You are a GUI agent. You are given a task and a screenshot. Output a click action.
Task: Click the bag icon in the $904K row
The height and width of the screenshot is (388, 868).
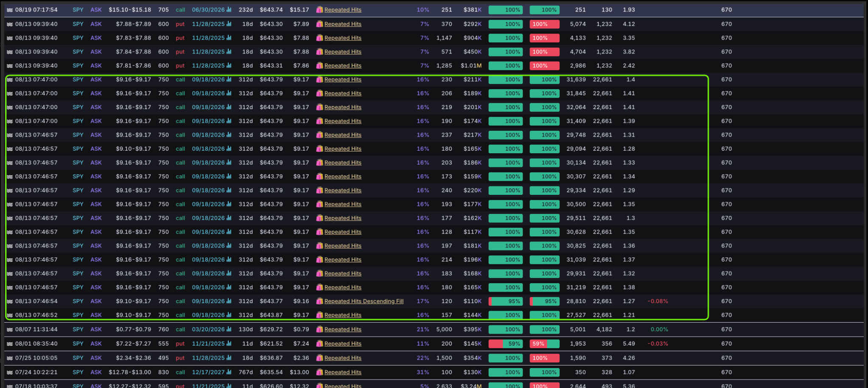[x=319, y=38]
